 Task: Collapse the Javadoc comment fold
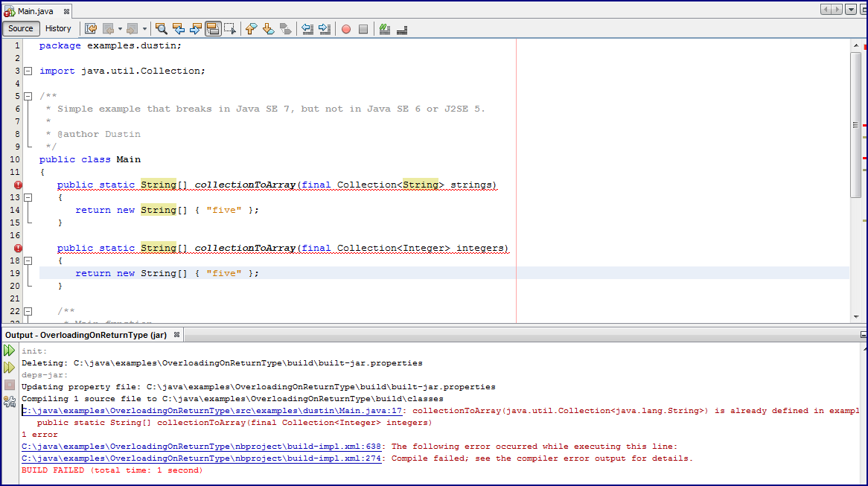28,96
